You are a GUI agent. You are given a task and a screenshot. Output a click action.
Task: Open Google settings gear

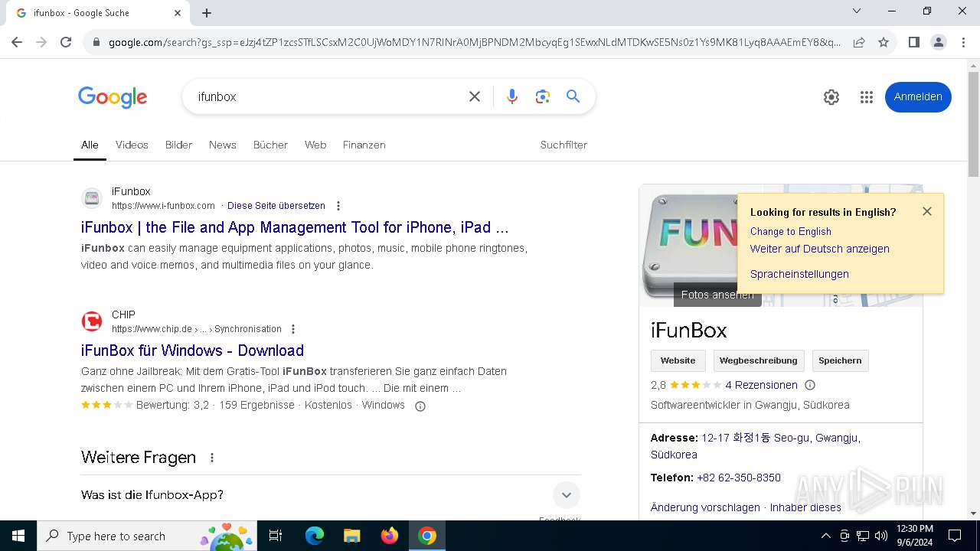point(831,97)
